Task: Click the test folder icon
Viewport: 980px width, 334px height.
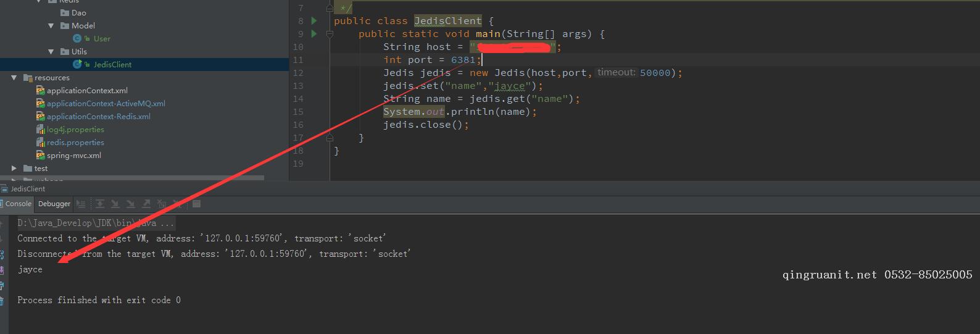Action: click(x=28, y=168)
